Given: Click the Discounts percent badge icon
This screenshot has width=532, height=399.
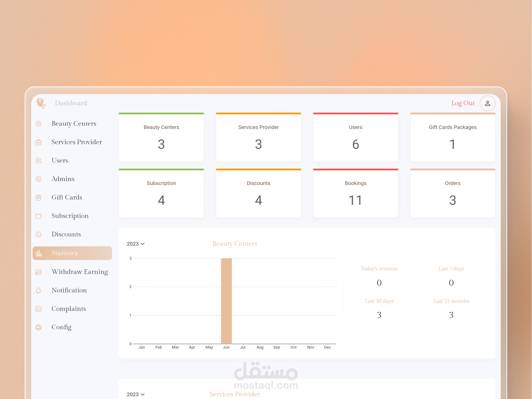Looking at the screenshot, I should (38, 234).
